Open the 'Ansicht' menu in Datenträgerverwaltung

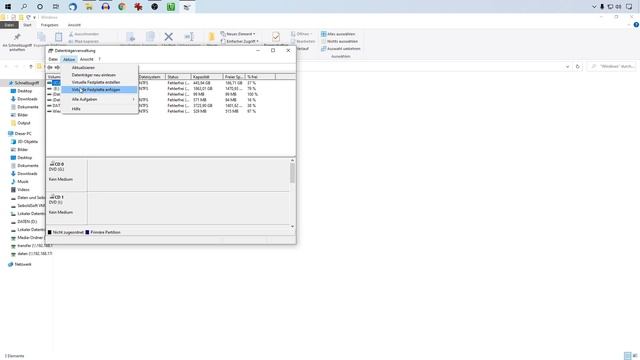coord(86,59)
